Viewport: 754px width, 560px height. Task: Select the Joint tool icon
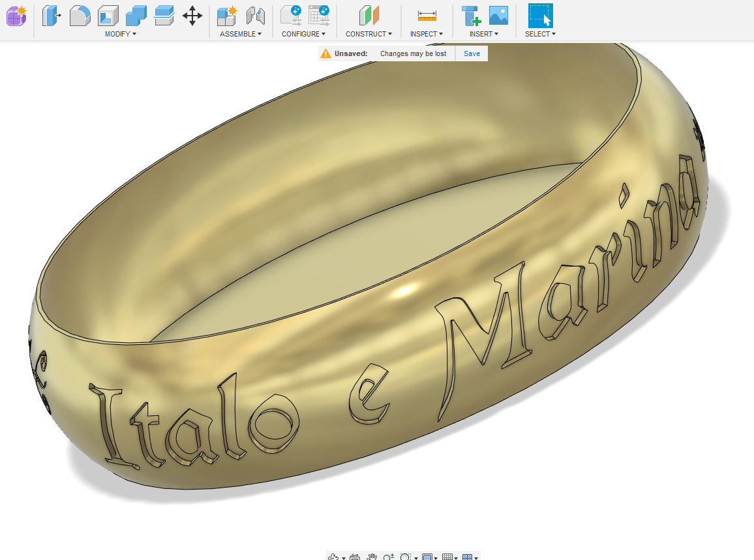click(x=255, y=15)
